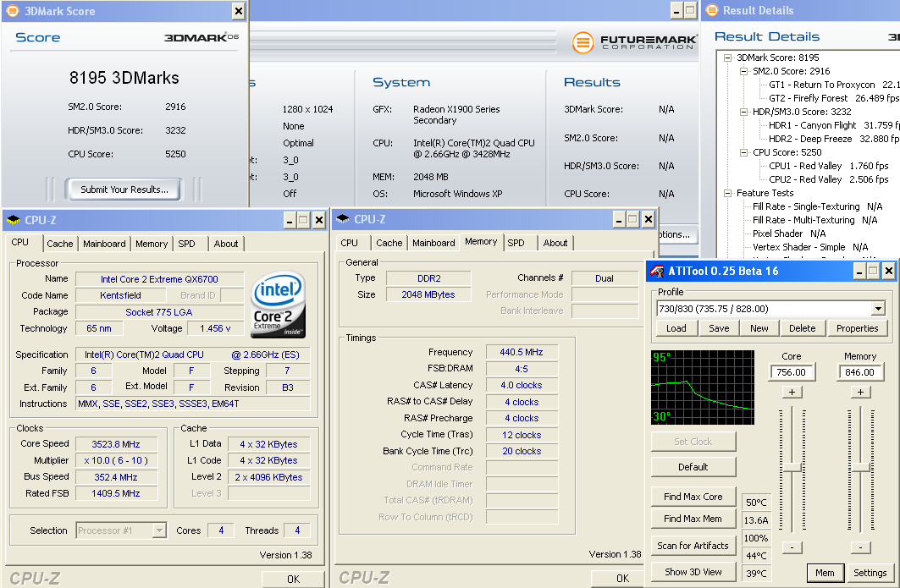The image size is (900, 588).
Task: Click OK in left CPU-Z window
Action: (293, 579)
